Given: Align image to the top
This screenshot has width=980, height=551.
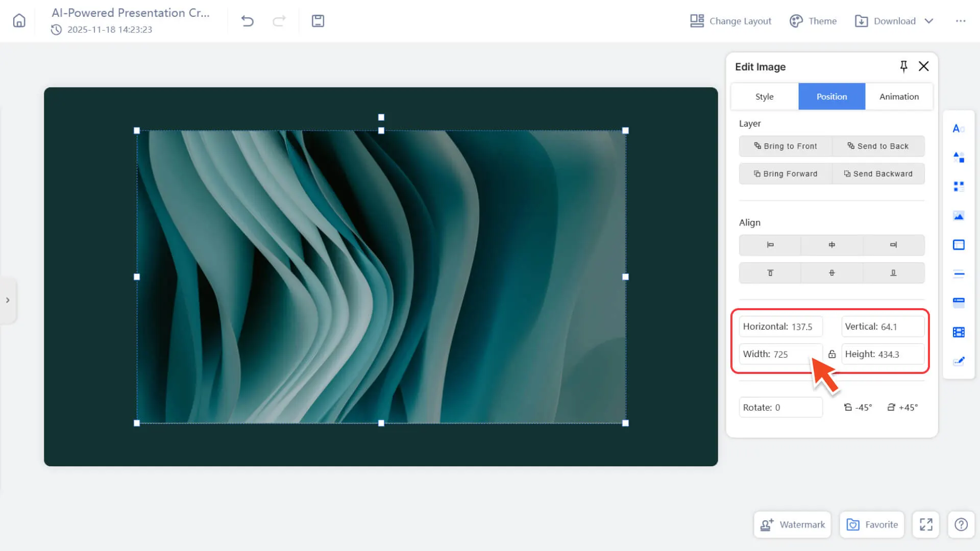Looking at the screenshot, I should (x=770, y=273).
